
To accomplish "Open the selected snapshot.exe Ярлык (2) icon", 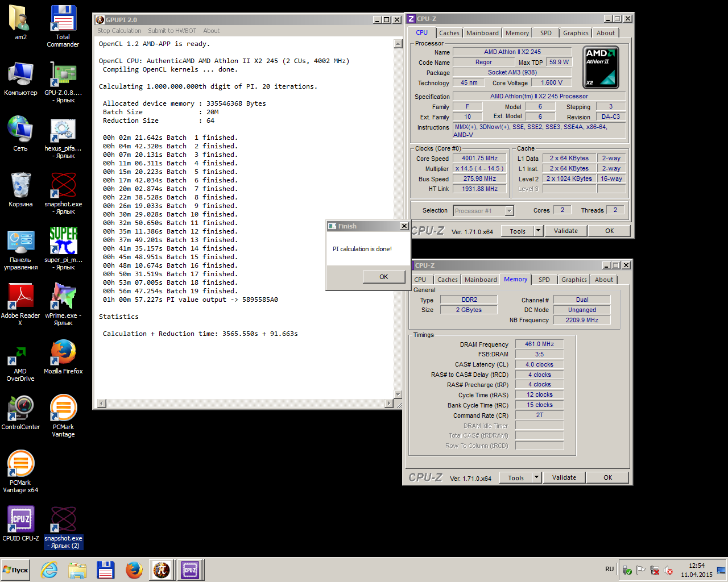I will (x=63, y=519).
